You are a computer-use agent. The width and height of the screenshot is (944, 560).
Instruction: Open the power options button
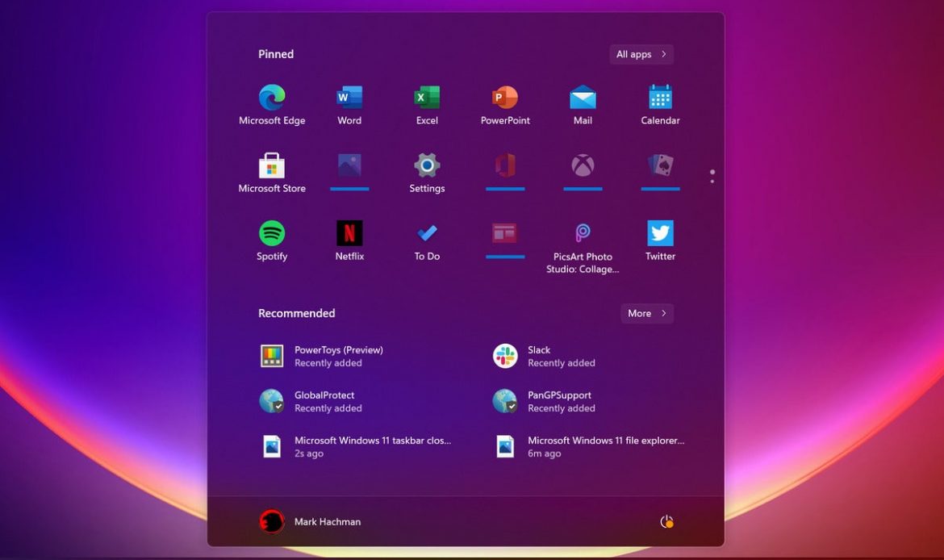(666, 522)
